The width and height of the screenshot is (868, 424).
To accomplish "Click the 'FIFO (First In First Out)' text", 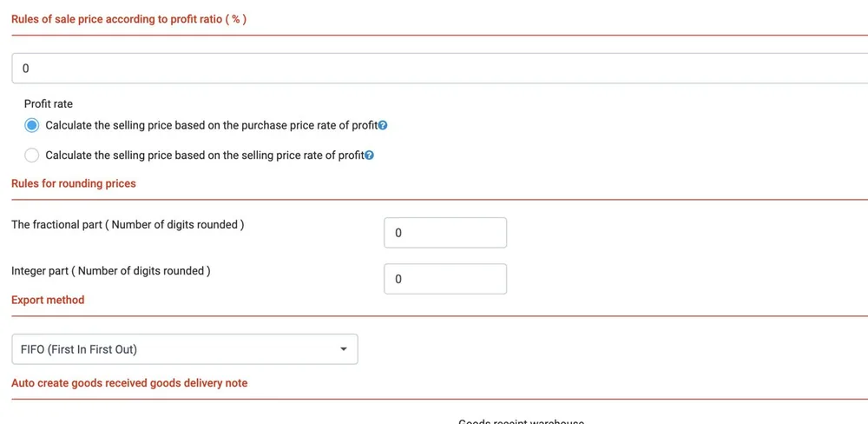I will [79, 350].
